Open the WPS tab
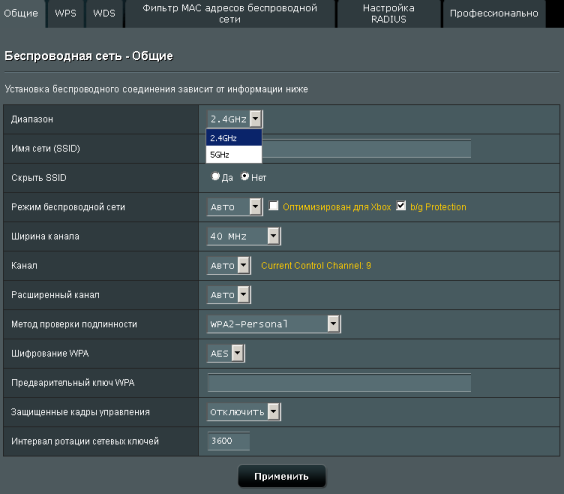The width and height of the screenshot is (564, 494). pos(65,14)
